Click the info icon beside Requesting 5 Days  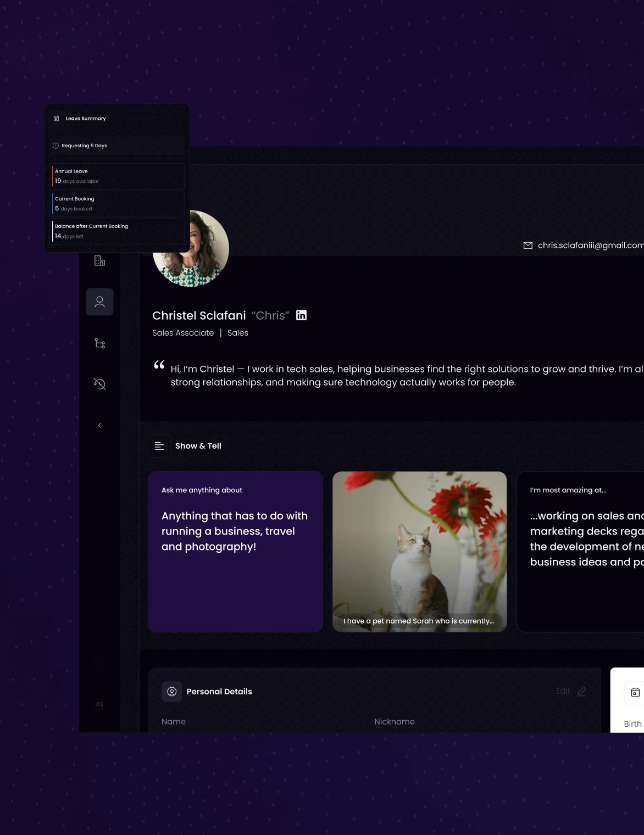[x=55, y=146]
